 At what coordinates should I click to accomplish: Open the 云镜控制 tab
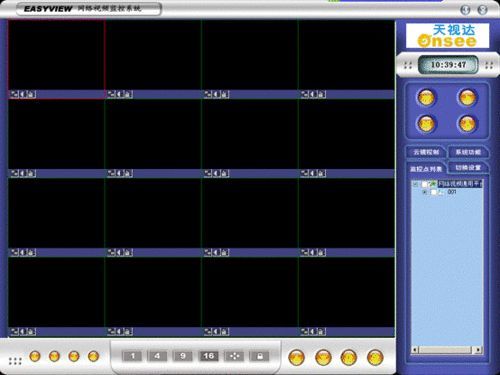pyautogui.click(x=426, y=152)
